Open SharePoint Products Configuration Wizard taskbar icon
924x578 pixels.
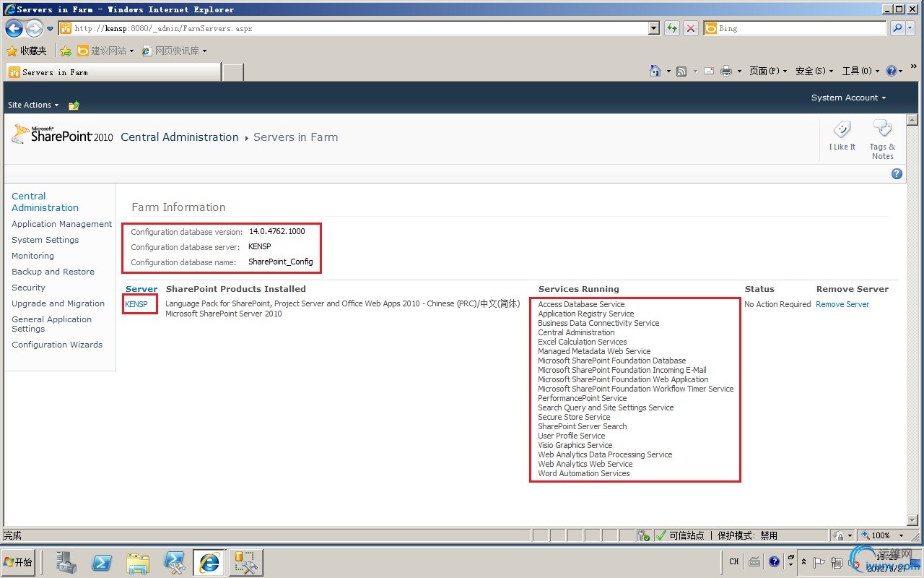246,562
